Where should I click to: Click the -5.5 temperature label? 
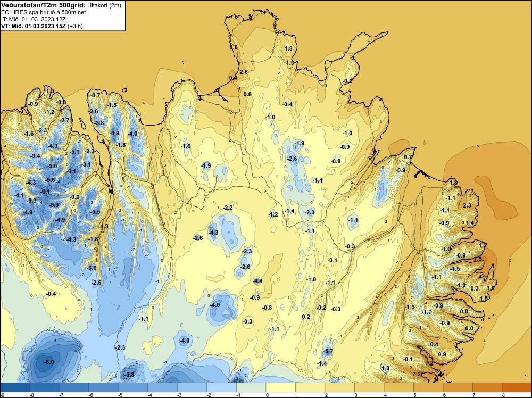pyautogui.click(x=95, y=212)
